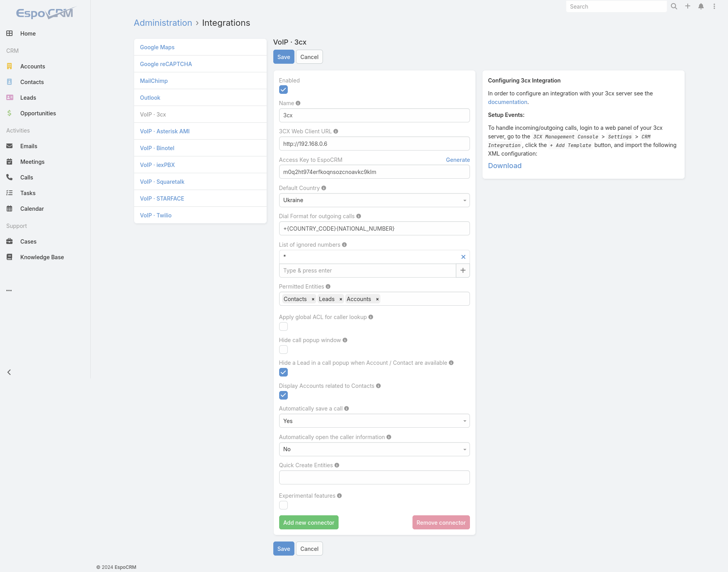This screenshot has height=572, width=728.
Task: Select Google reCAPTCHA integration
Action: coord(166,64)
